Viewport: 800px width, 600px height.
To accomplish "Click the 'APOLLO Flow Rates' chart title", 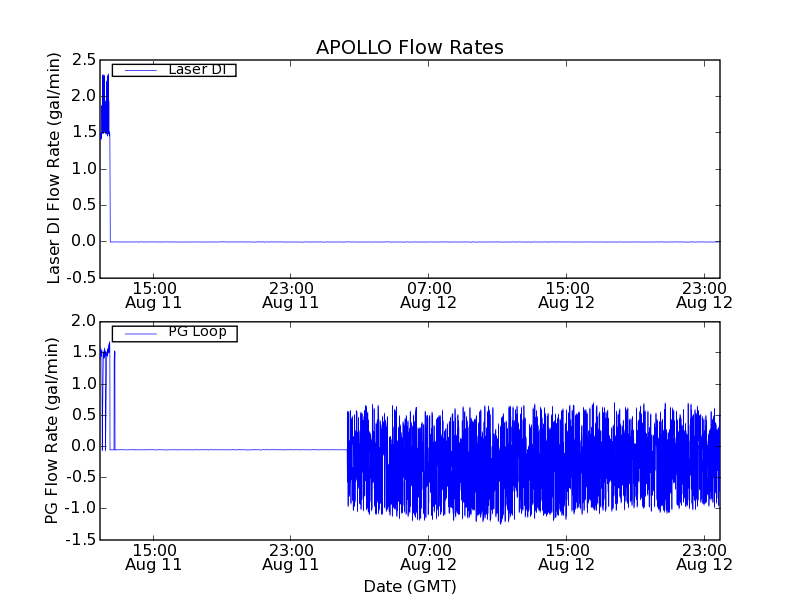I will [x=410, y=47].
